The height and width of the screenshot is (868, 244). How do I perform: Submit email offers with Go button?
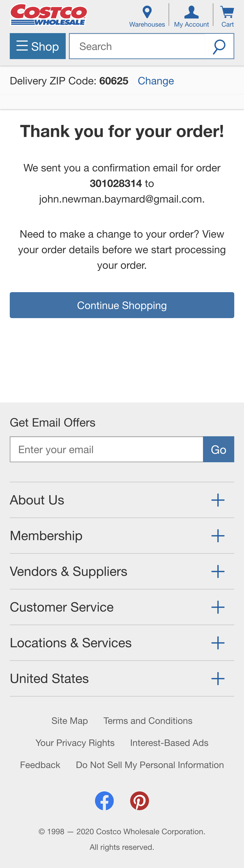(x=218, y=449)
